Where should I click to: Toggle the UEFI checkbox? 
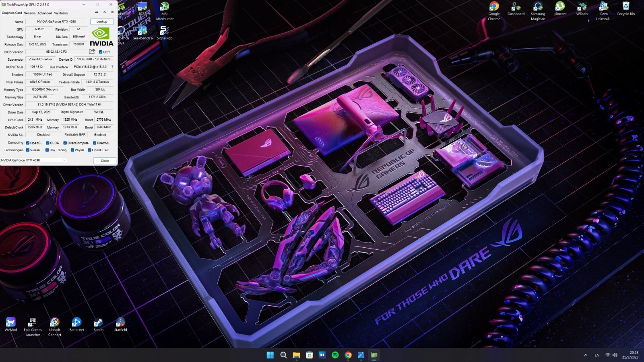101,52
